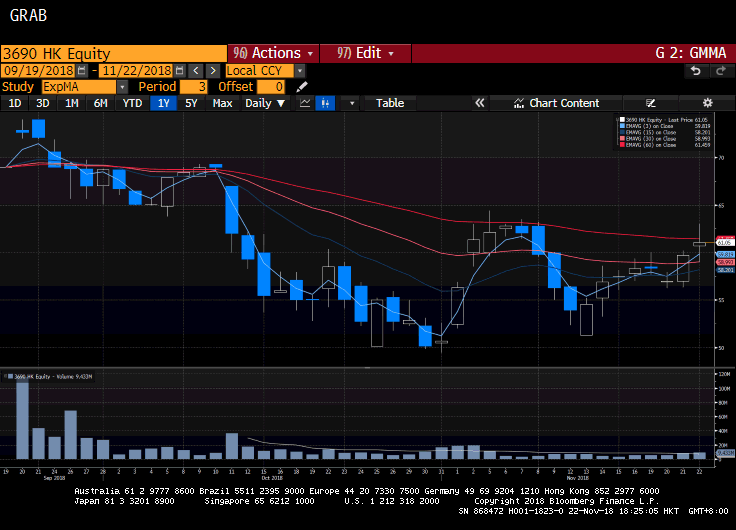Image resolution: width=736 pixels, height=530 pixels.
Task: Click the 3690 HK Equity security field
Action: pos(114,54)
